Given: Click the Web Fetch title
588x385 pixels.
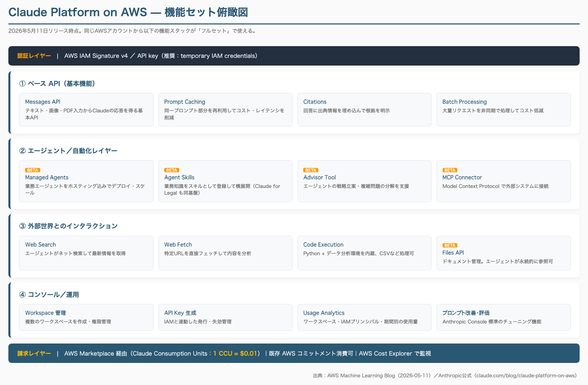Looking at the screenshot, I should tap(178, 245).
